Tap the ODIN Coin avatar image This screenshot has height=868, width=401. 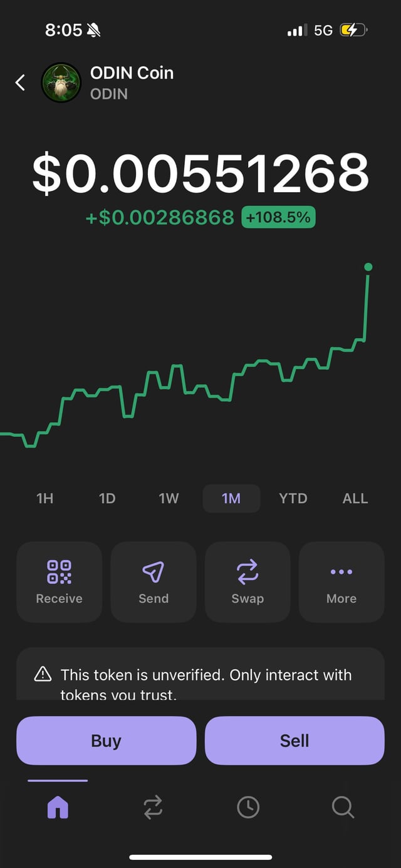click(61, 83)
